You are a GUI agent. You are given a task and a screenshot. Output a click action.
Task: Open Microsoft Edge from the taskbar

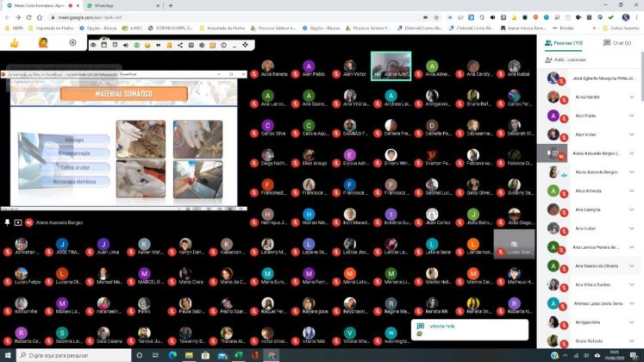[x=172, y=355]
